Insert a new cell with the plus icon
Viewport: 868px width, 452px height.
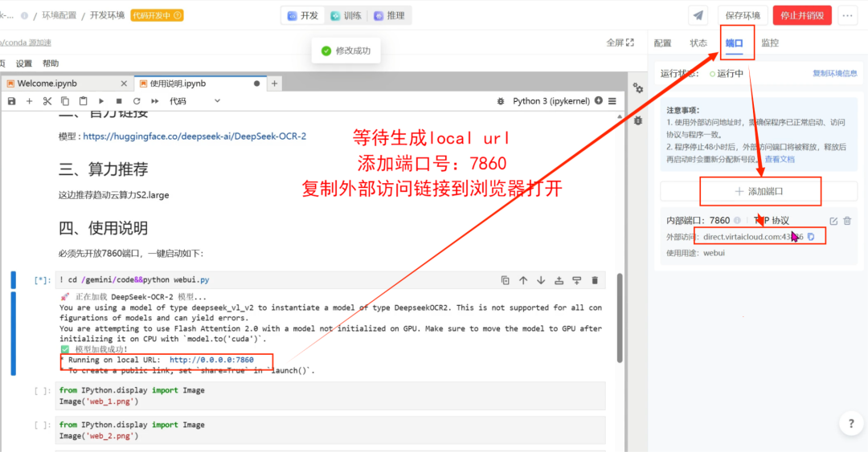30,101
